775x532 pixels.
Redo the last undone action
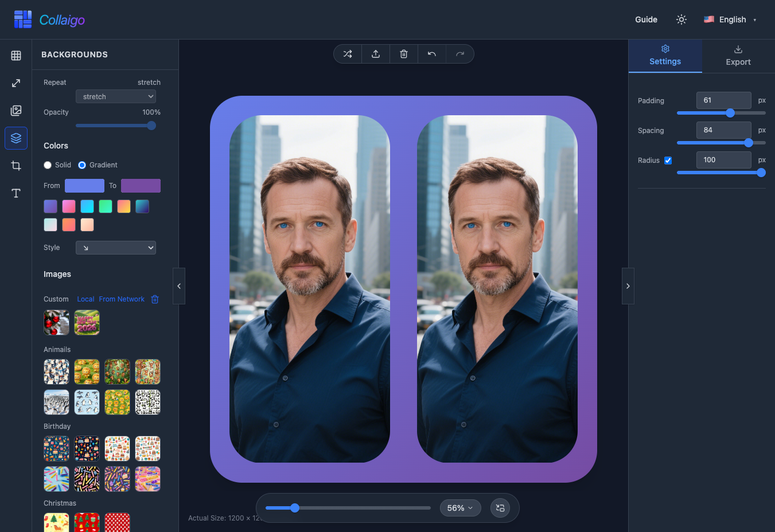click(460, 54)
